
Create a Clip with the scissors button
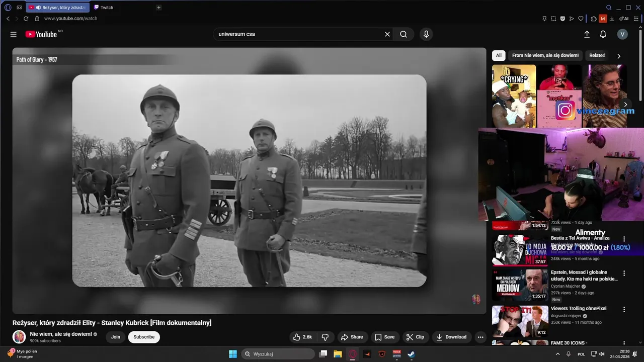(x=415, y=337)
